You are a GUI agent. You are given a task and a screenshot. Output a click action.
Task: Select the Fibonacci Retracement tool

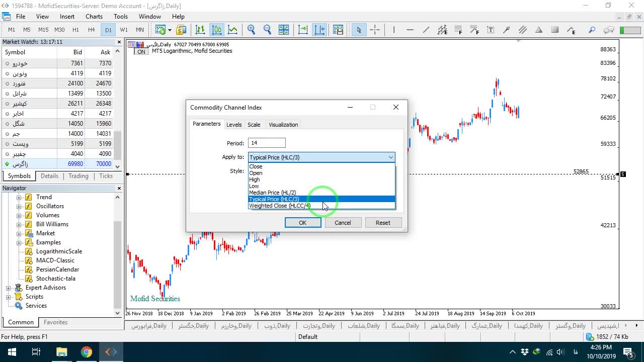pos(458,30)
